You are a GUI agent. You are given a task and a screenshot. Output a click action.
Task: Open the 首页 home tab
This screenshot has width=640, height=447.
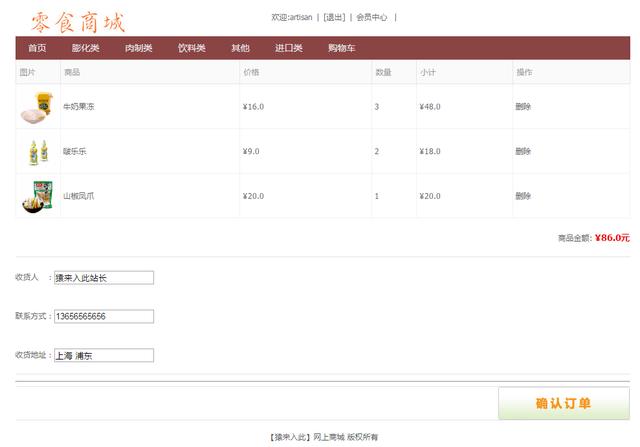[x=37, y=48]
